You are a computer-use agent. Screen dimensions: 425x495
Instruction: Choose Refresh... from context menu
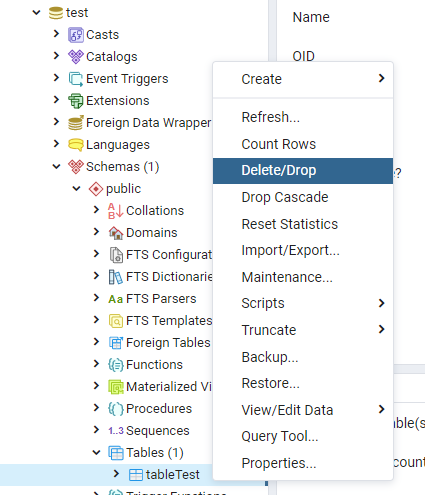click(x=303, y=117)
